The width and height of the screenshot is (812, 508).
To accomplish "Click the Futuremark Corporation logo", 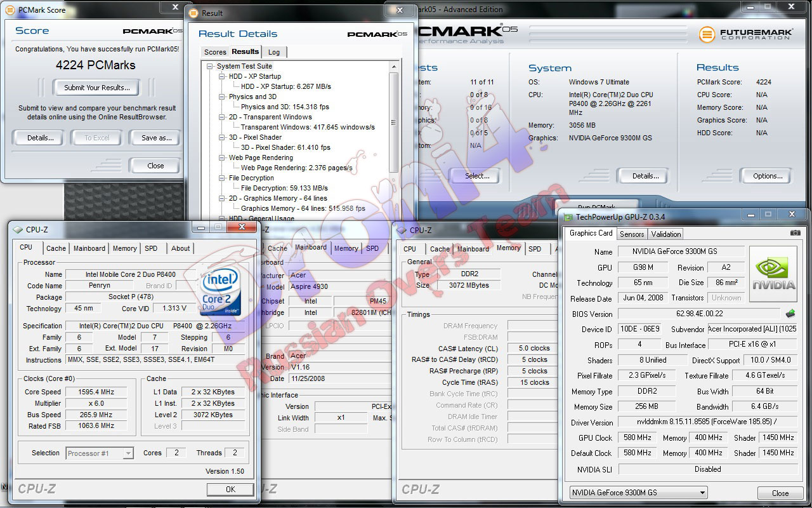I will [745, 34].
